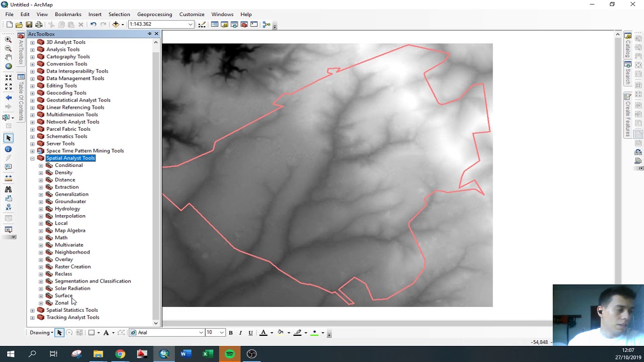Switch to the Table Of Contents tab

pos(21,98)
